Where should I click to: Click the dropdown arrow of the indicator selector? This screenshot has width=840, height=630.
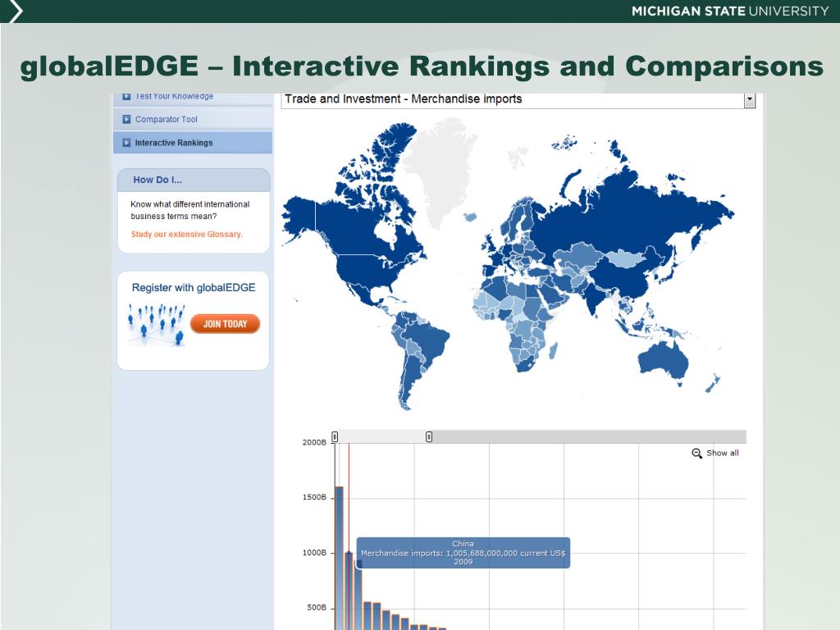[750, 99]
